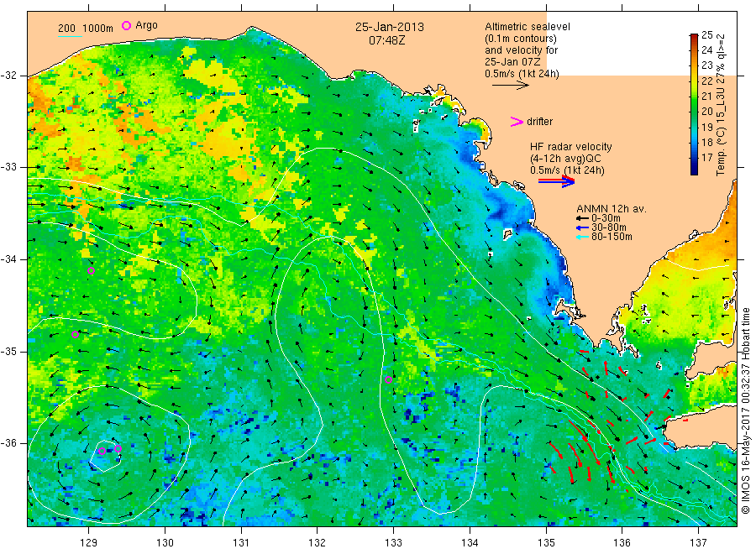Click the '131' longitude axis label
Image resolution: width=756 pixels, height=554 pixels.
pyautogui.click(x=241, y=543)
